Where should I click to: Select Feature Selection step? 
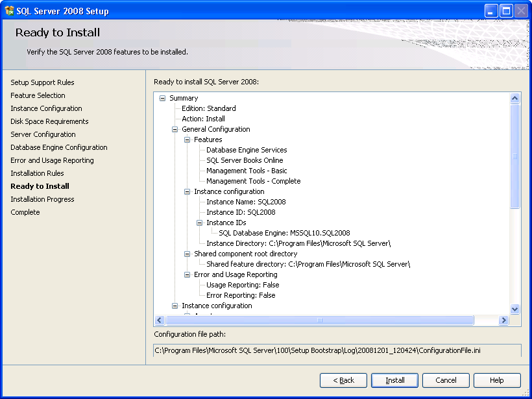tap(38, 95)
